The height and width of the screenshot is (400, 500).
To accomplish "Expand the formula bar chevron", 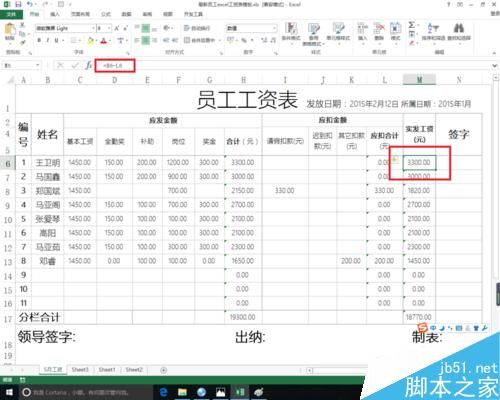I will pyautogui.click(x=495, y=66).
